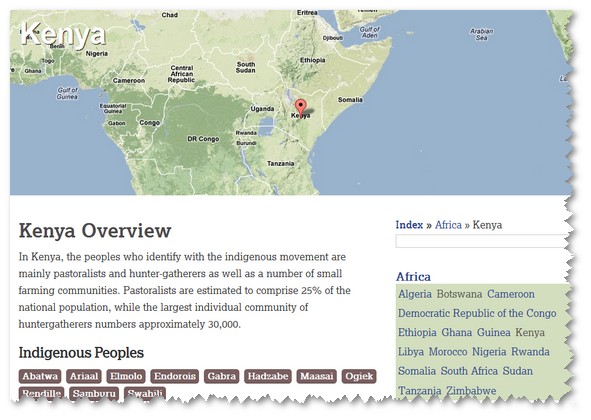Click the Gulf of Guinea map label

(x=67, y=93)
